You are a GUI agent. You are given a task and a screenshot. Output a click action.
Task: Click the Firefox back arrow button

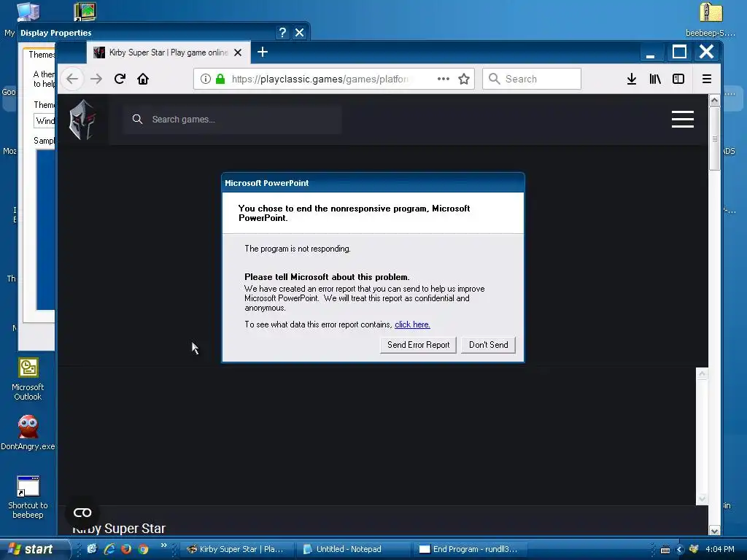72,79
